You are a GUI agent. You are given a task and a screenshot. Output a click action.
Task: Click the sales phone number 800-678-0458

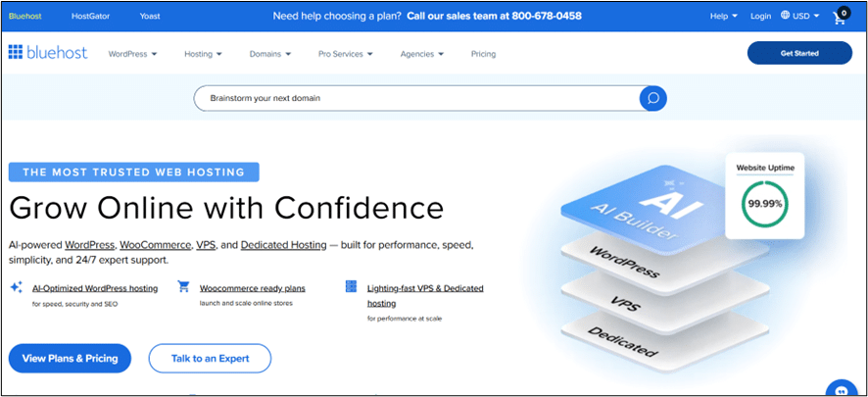547,16
